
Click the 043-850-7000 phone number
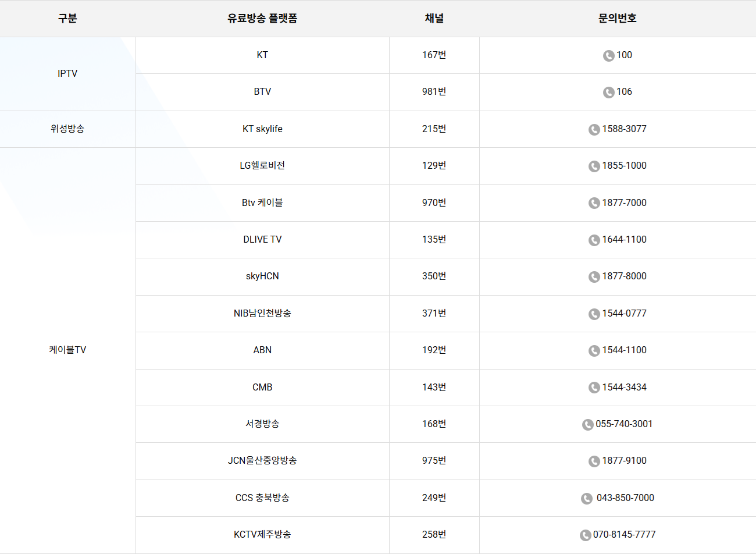[625, 498]
